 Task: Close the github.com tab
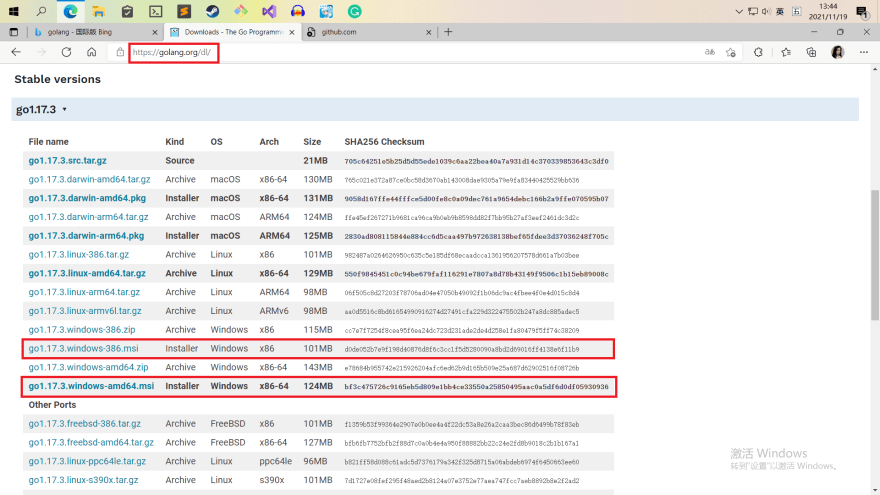[x=428, y=33]
